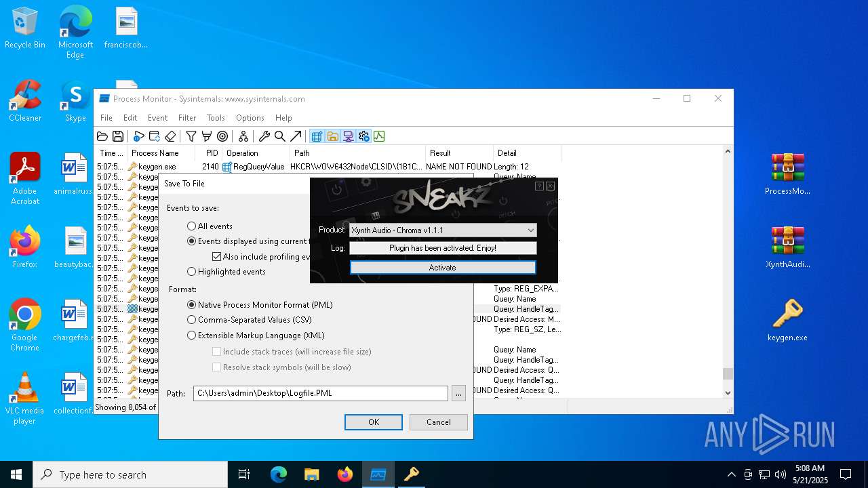Click the disabled Resolve stack symbols checkbox
868x488 pixels.
217,367
